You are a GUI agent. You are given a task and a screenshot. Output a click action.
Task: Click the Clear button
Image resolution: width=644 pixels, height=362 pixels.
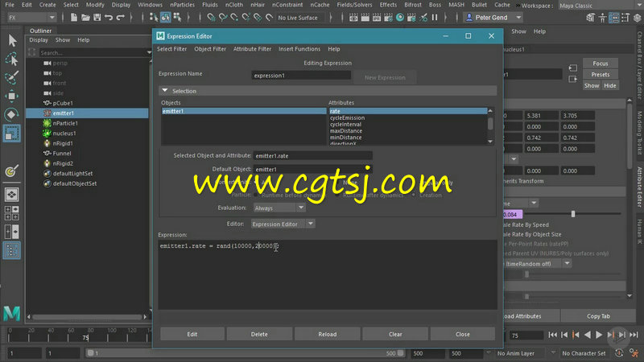pyautogui.click(x=395, y=334)
